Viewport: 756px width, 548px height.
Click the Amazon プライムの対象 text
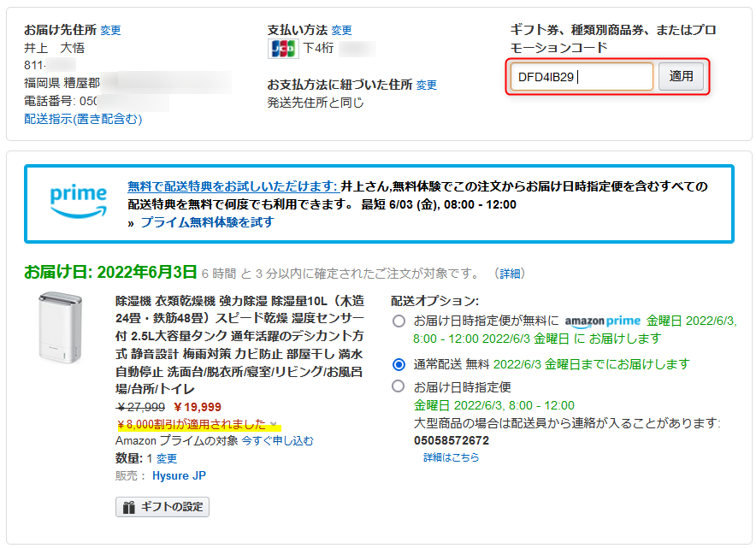[176, 440]
